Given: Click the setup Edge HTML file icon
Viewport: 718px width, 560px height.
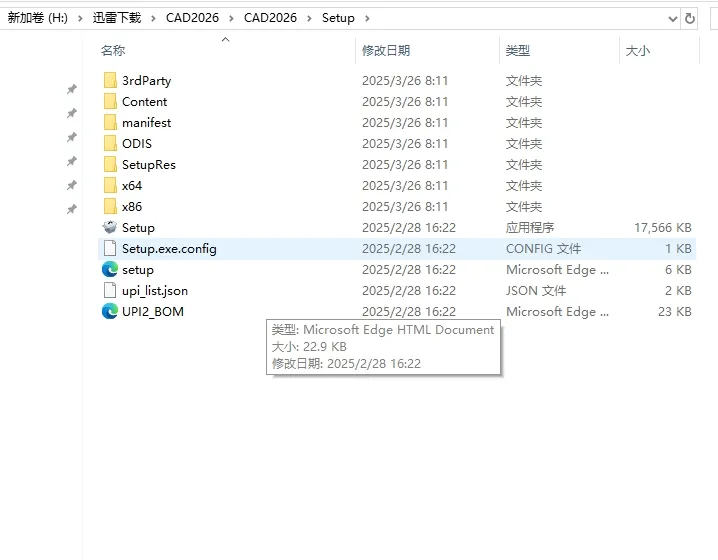Looking at the screenshot, I should [x=110, y=270].
